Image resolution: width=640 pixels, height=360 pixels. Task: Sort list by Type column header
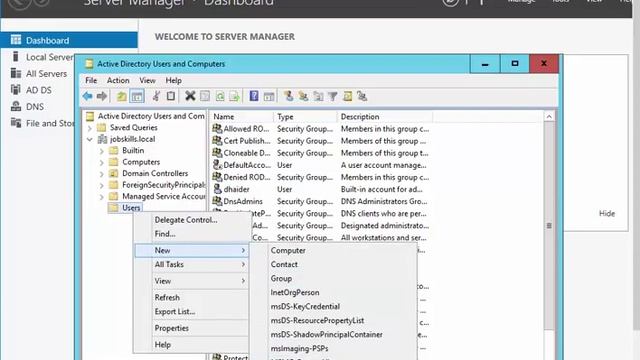pos(305,117)
